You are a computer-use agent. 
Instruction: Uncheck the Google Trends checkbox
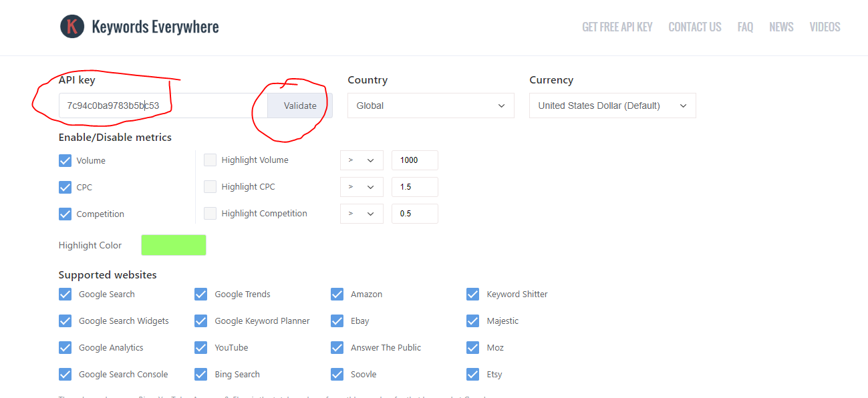(200, 294)
